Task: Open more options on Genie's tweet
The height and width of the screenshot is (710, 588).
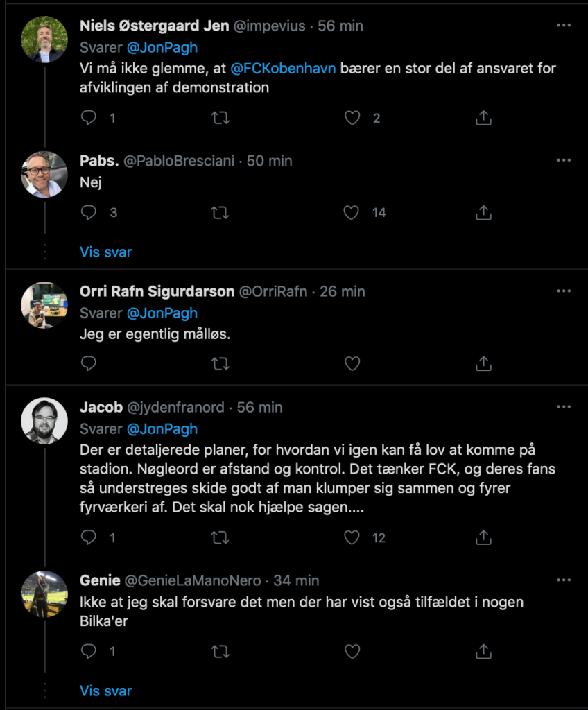Action: point(564,580)
